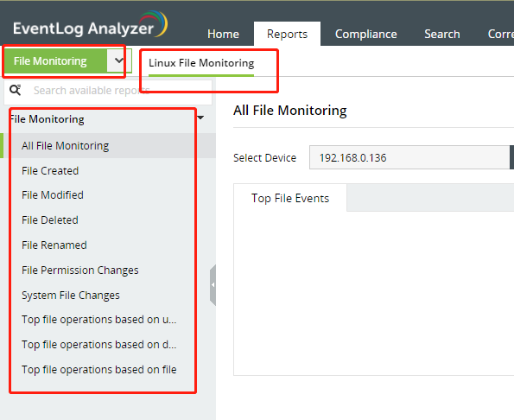Switch to the Search tab
This screenshot has width=514, height=420.
click(x=442, y=34)
